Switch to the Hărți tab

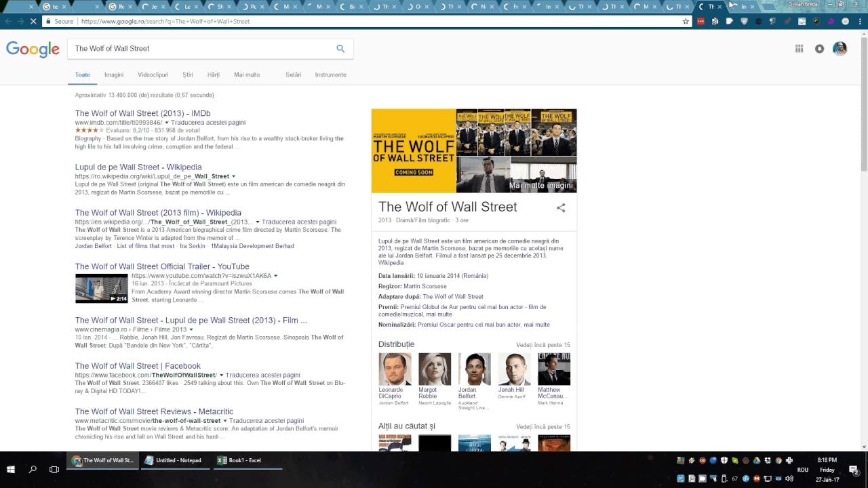(x=214, y=75)
